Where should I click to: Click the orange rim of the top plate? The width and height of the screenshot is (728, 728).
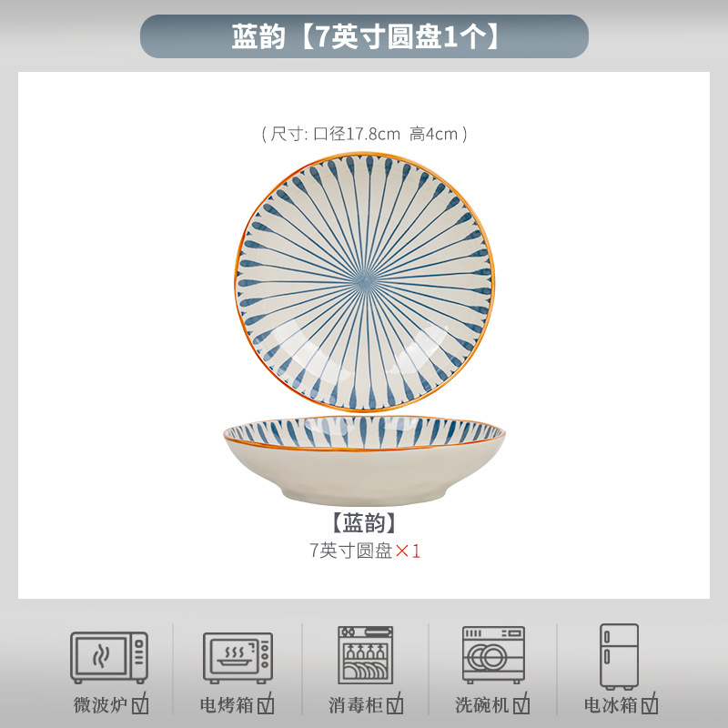coord(365,154)
